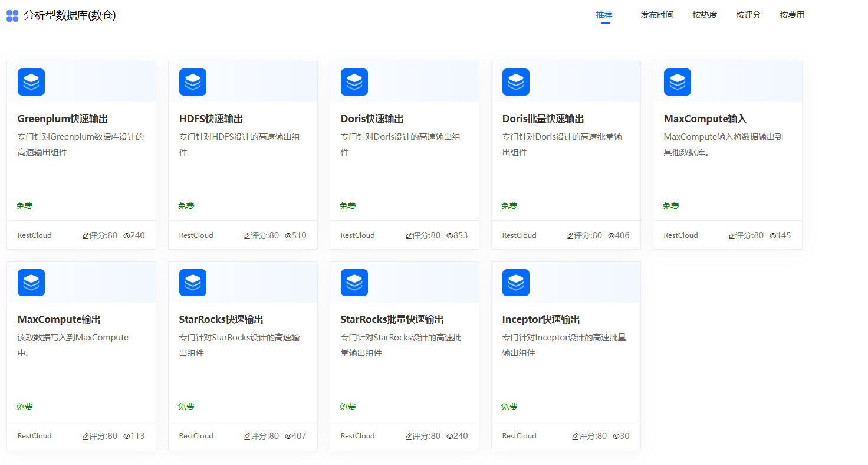Click 免费 label on the MaxCompute输入 card

[671, 206]
